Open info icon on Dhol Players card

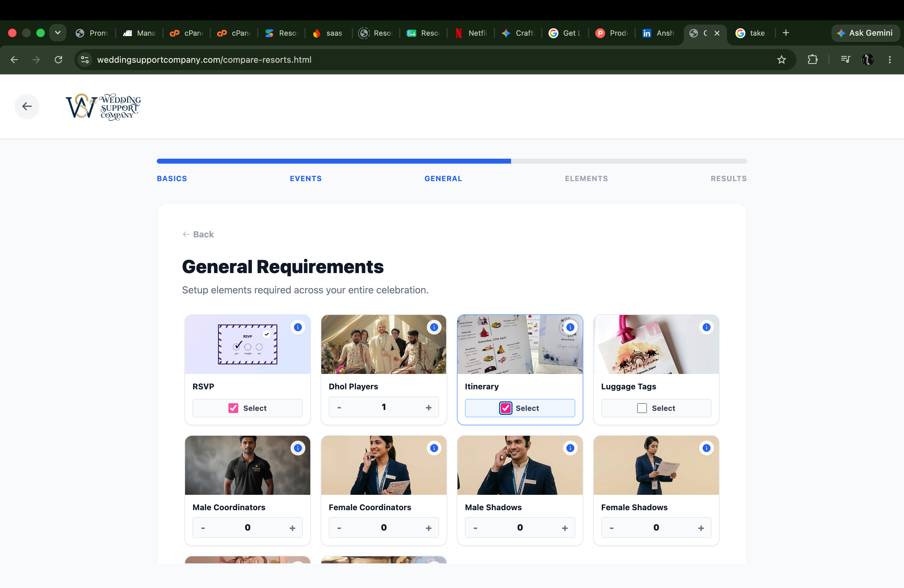(x=434, y=327)
